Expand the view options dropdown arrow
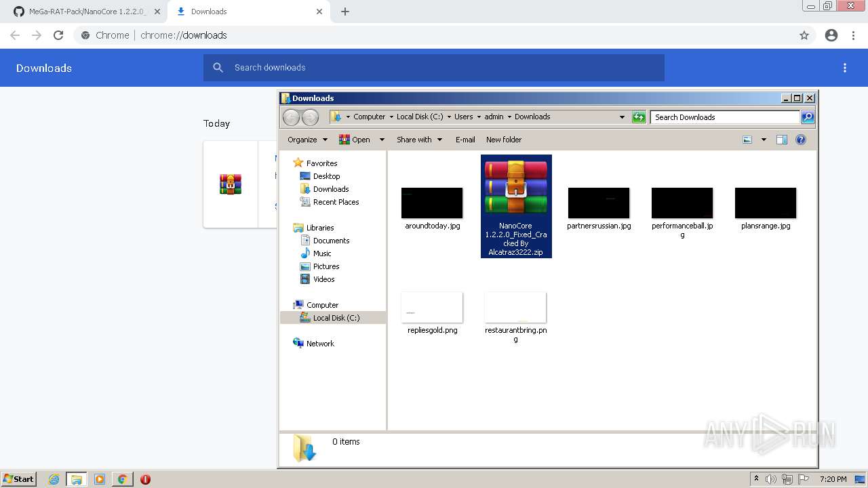868x488 pixels. (x=764, y=140)
